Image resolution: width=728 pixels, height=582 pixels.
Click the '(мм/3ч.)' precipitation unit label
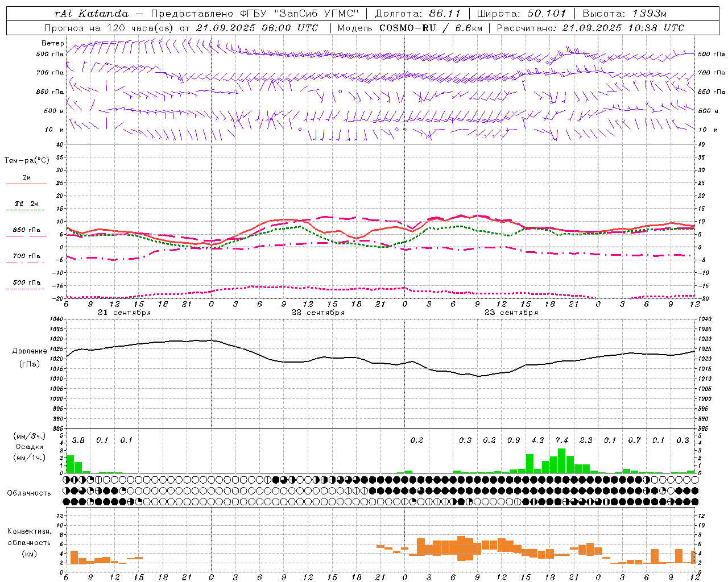(30, 436)
